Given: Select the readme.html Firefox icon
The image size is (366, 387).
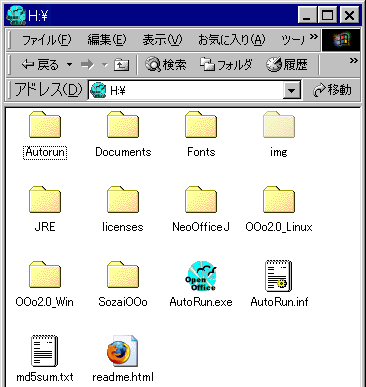Looking at the screenshot, I should tap(123, 351).
